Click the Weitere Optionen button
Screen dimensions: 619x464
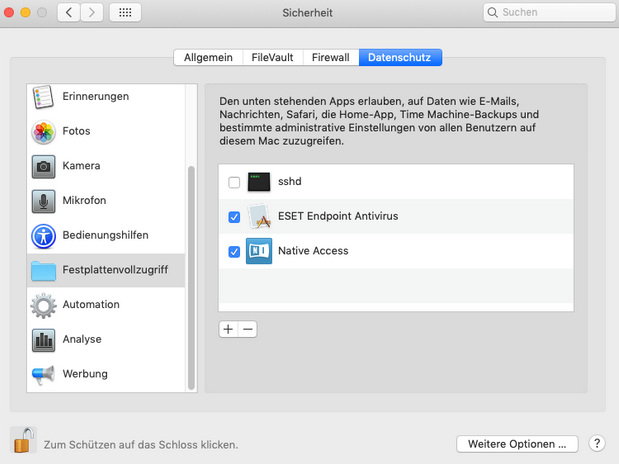coord(517,444)
